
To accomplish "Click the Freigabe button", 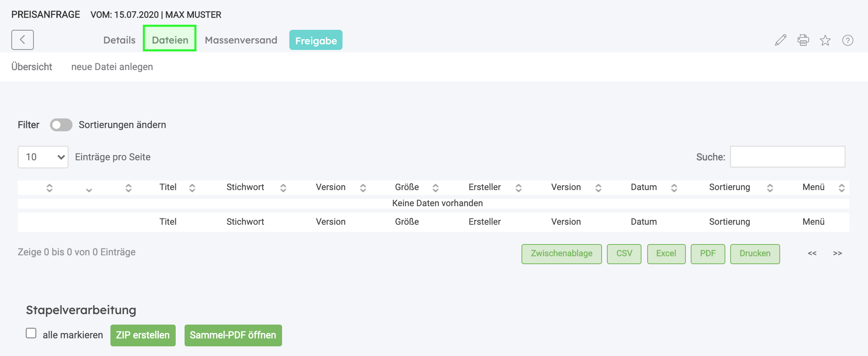I will click(316, 40).
